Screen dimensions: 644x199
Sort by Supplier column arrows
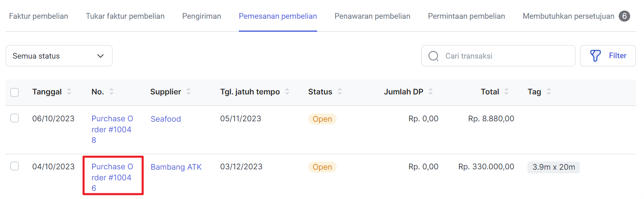point(189,92)
